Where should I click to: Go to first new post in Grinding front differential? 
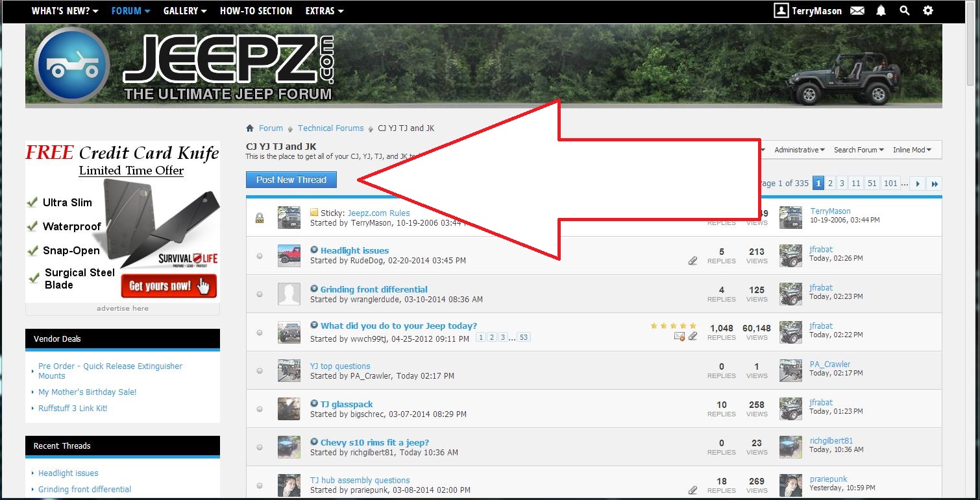pos(314,289)
